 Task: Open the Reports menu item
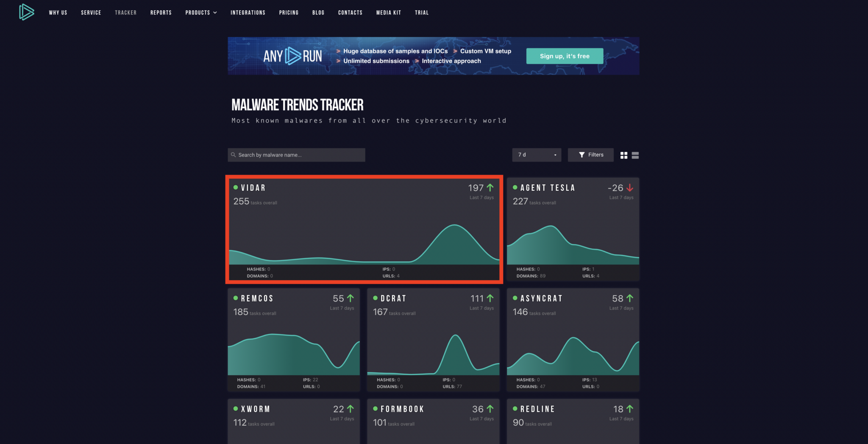pyautogui.click(x=161, y=13)
